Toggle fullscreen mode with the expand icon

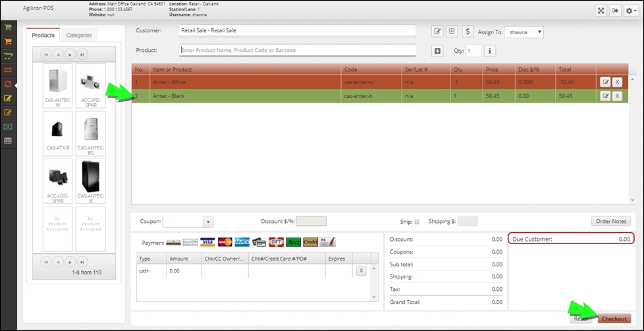click(601, 11)
